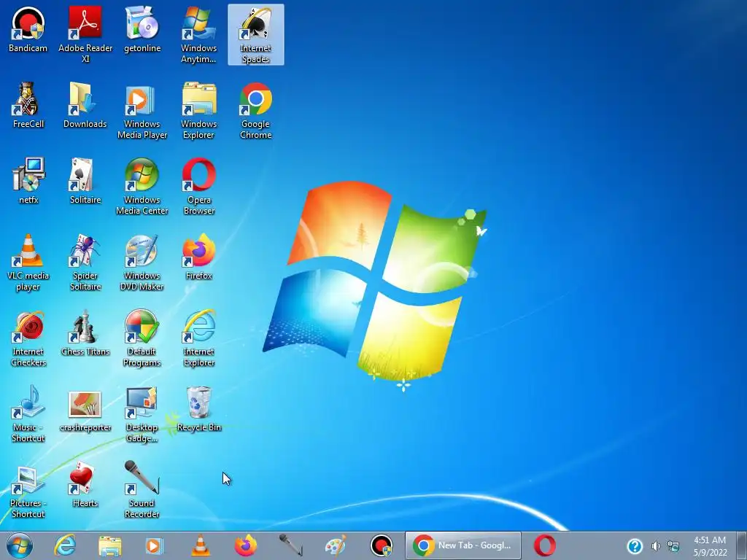Image resolution: width=747 pixels, height=560 pixels.
Task: Select the Music - Shortcut icon
Action: [x=28, y=414]
